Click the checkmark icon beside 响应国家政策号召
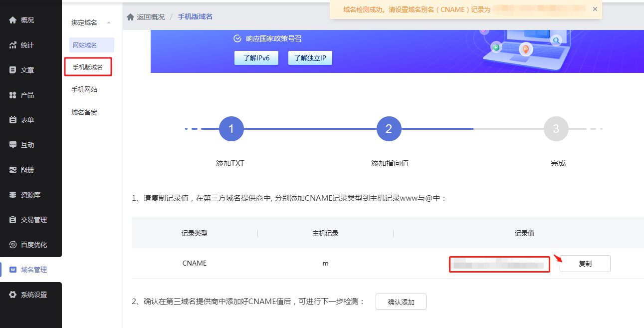Image resolution: width=644 pixels, height=328 pixels. point(237,38)
